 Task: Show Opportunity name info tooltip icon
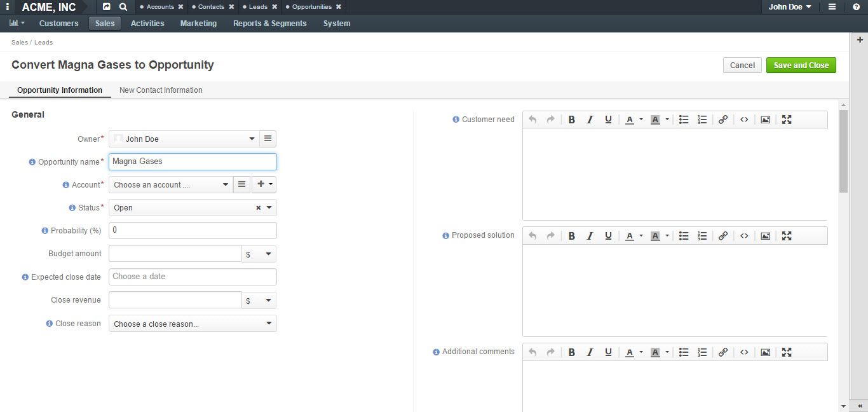[x=32, y=162]
